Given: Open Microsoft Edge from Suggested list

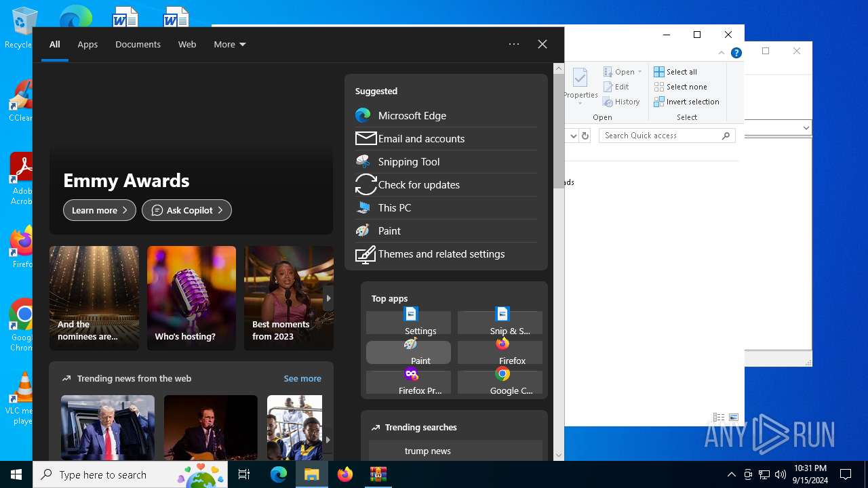Looking at the screenshot, I should [x=446, y=115].
